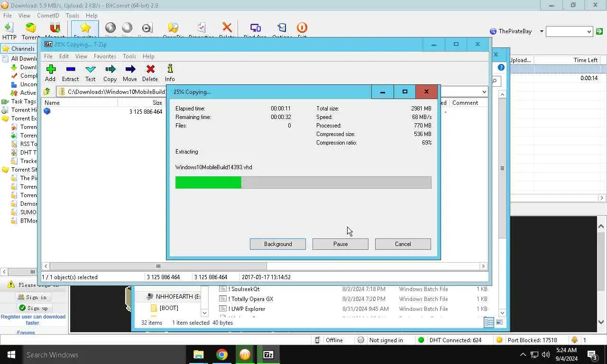The height and width of the screenshot is (364, 607).
Task: Open the Windows Start menu
Action: 11,355
